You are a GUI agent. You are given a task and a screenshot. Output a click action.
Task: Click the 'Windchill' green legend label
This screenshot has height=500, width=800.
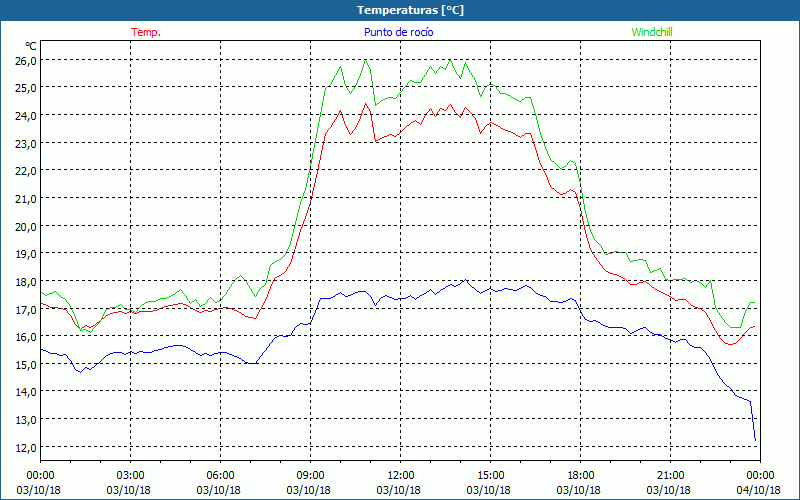[x=652, y=32]
